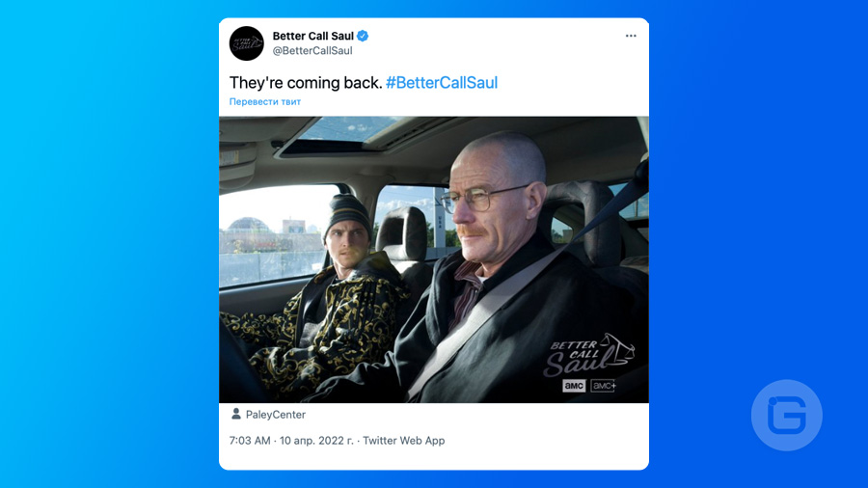
Task: Open the tweet's car photo
Action: (x=434, y=259)
